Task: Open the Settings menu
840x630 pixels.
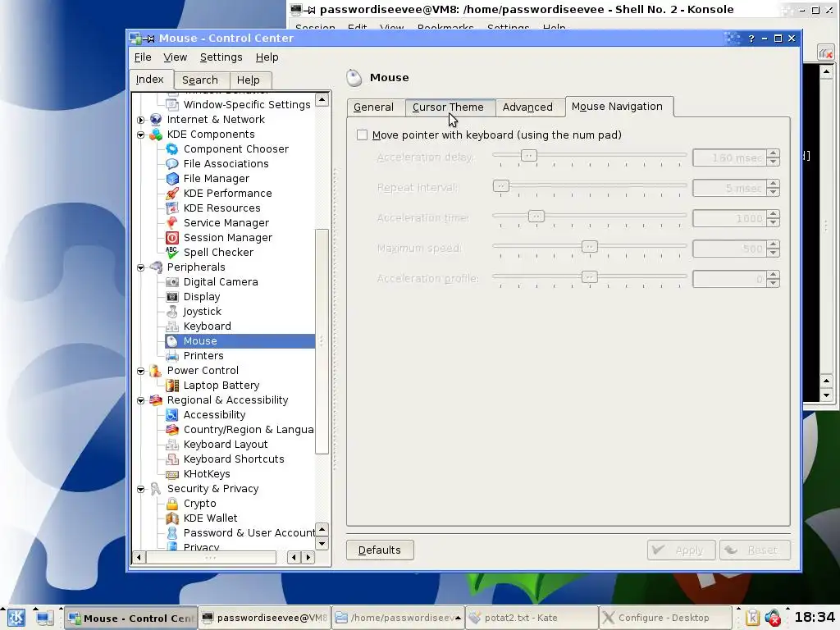Action: pyautogui.click(x=221, y=57)
